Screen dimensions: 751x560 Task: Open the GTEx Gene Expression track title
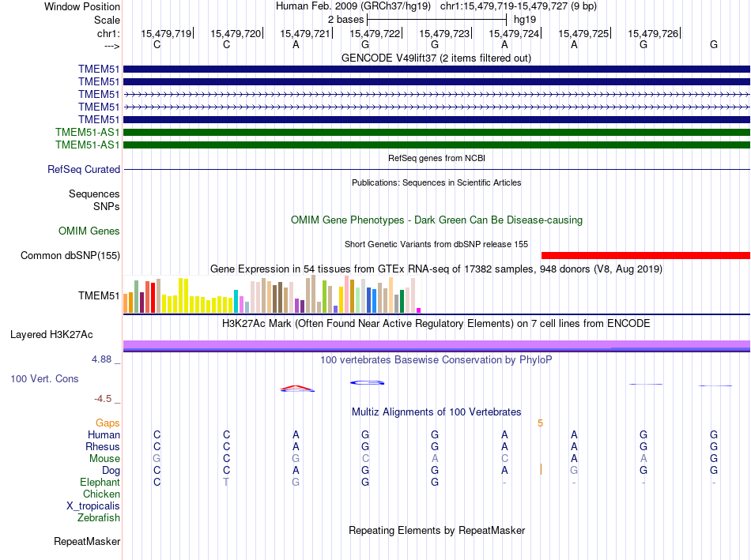pos(436,269)
